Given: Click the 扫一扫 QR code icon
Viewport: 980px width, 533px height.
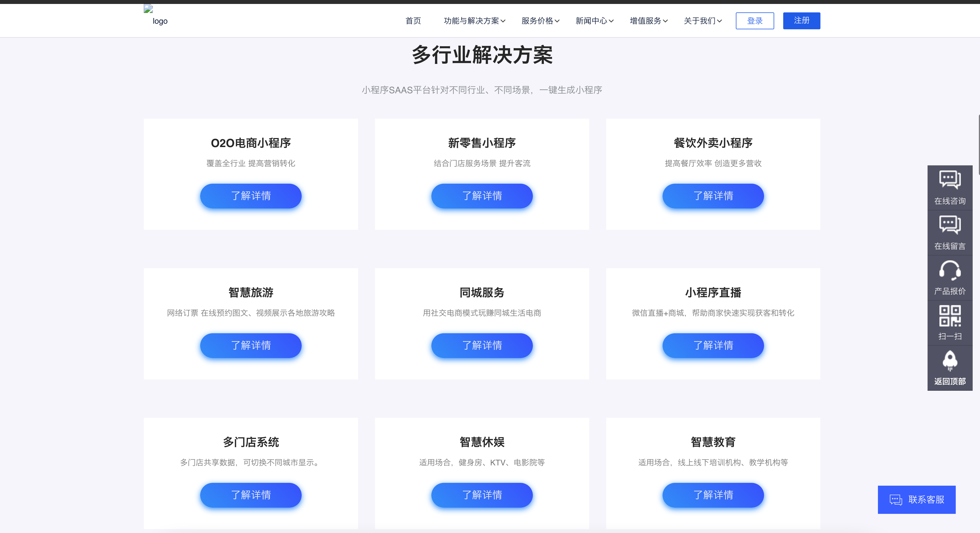Looking at the screenshot, I should coord(950,316).
